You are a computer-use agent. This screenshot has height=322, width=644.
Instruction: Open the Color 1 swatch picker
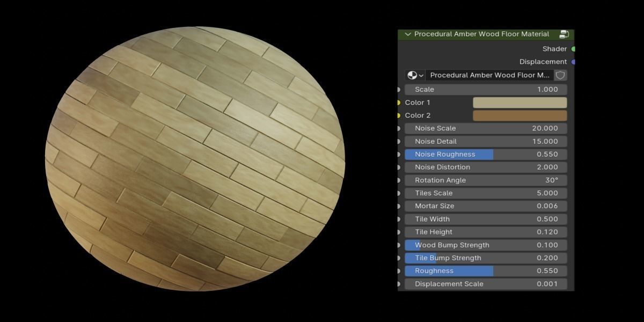[519, 103]
